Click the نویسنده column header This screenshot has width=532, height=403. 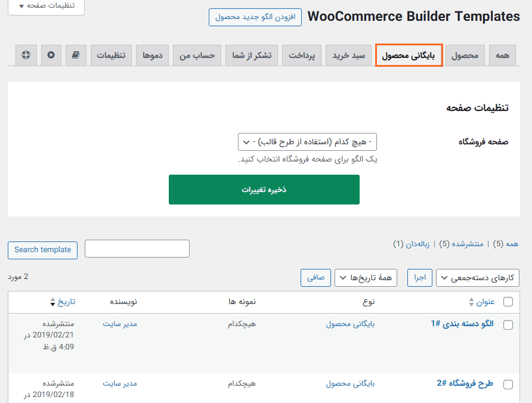(x=123, y=302)
